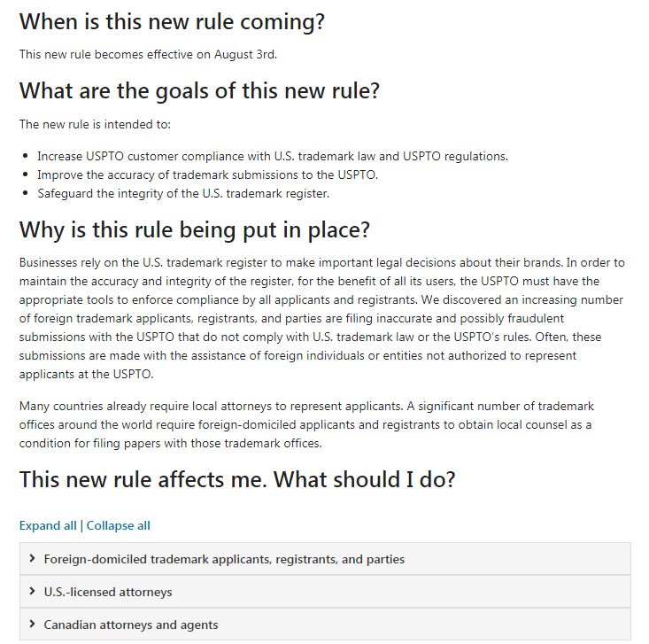Viewport: 649px width, 644px height.
Task: Click the chevron beside Foreign-domiciled trademark applicants
Action: tap(32, 559)
